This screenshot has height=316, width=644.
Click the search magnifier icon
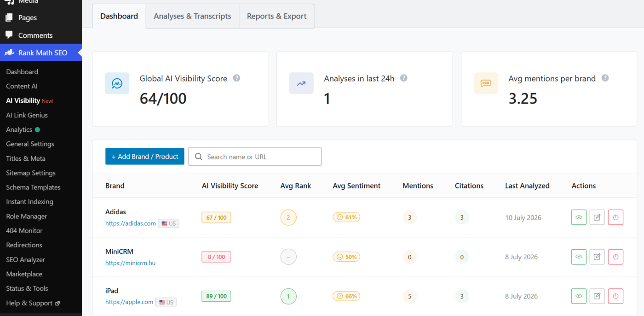(199, 157)
